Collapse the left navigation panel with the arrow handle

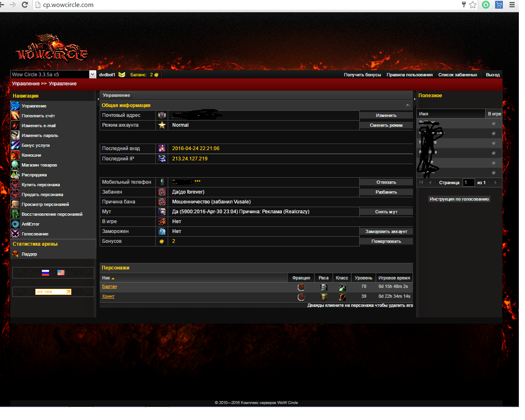(x=98, y=99)
